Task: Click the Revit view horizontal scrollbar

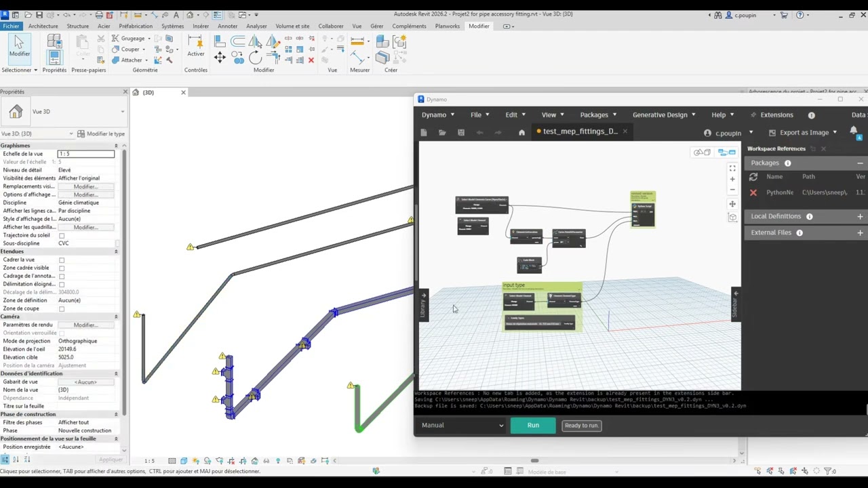Action: click(534, 461)
